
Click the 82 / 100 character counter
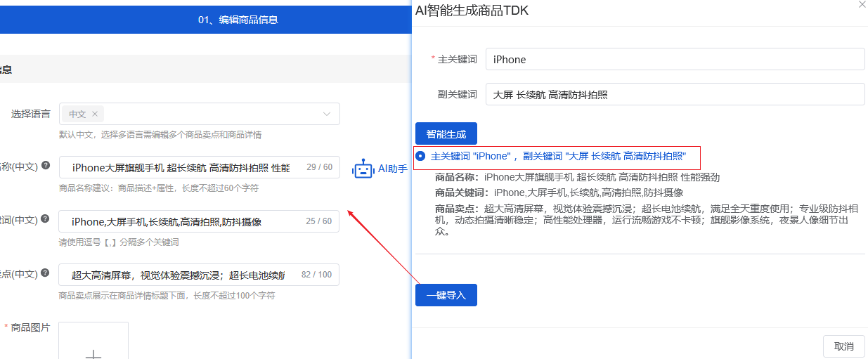(316, 275)
